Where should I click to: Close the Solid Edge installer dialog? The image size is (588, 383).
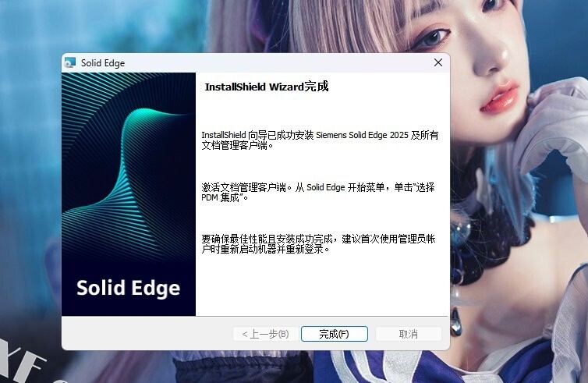(438, 62)
